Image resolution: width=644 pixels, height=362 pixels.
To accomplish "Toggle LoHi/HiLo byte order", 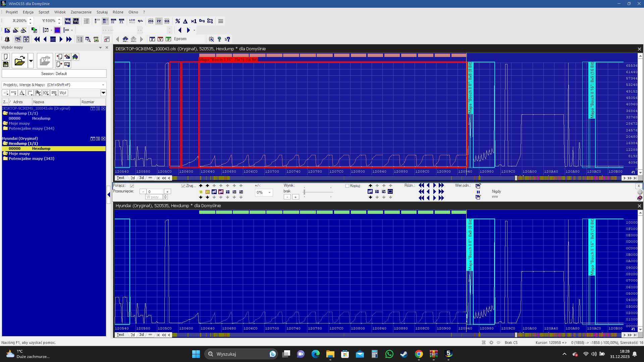I will click(132, 21).
